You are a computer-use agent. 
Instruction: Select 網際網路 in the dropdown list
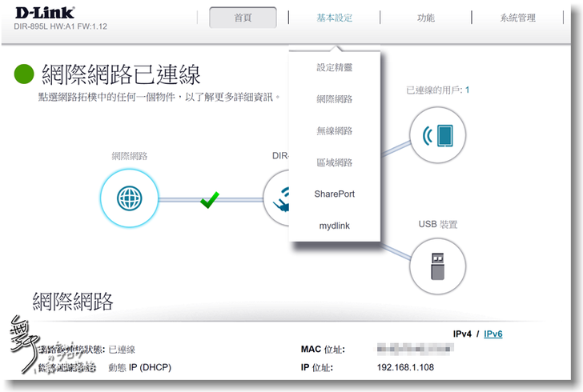(x=334, y=99)
